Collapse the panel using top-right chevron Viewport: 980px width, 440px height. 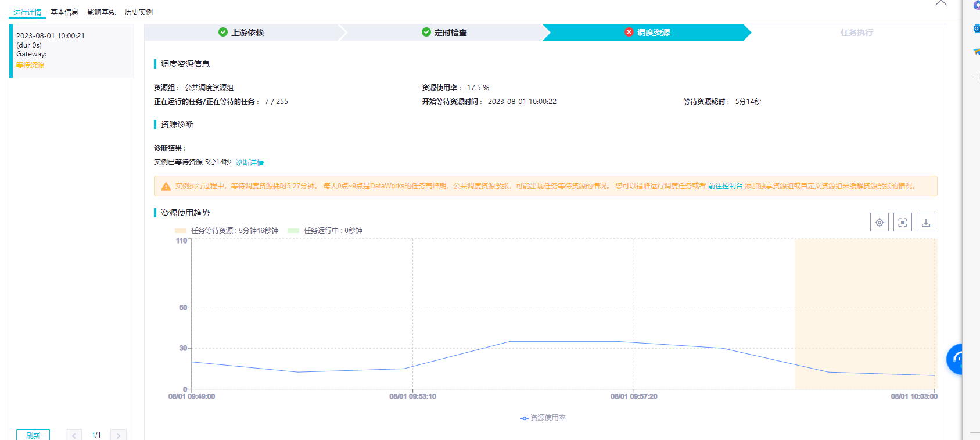[x=941, y=3]
